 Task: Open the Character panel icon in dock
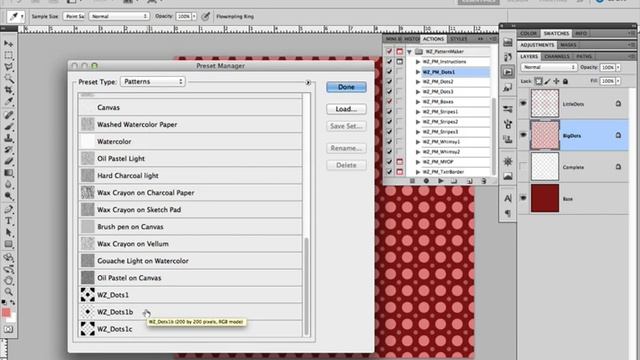(x=508, y=198)
